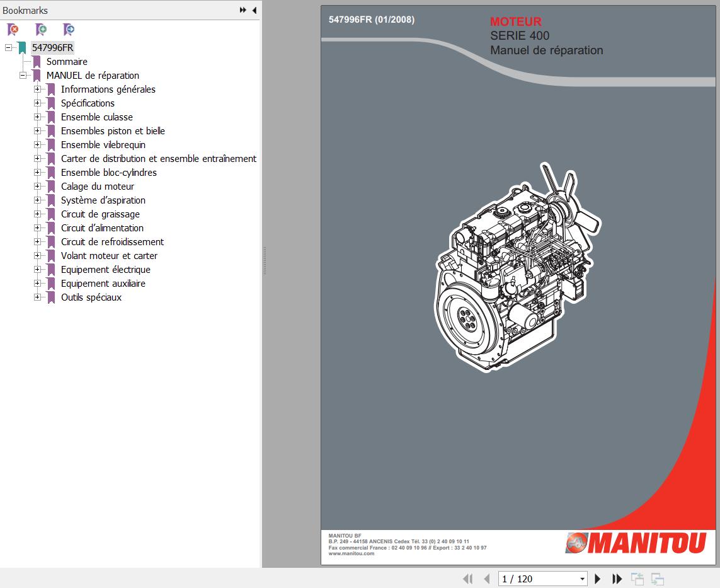
Task: Click the add new bookmark icon
Action: (41, 30)
